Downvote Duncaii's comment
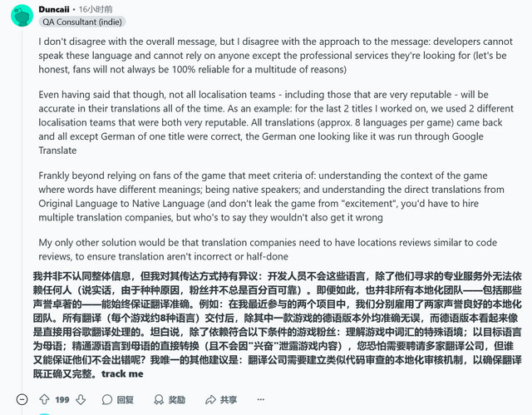 coord(81,399)
